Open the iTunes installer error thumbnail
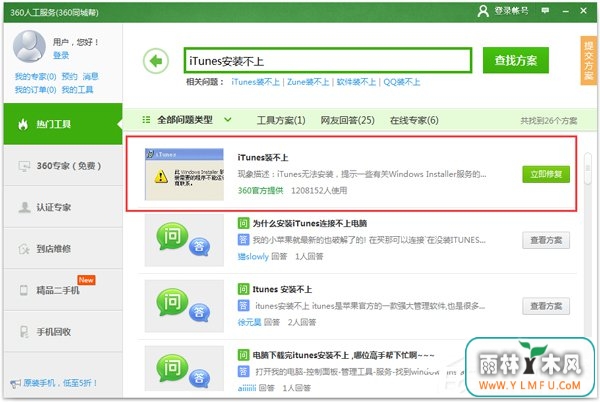 [x=184, y=174]
